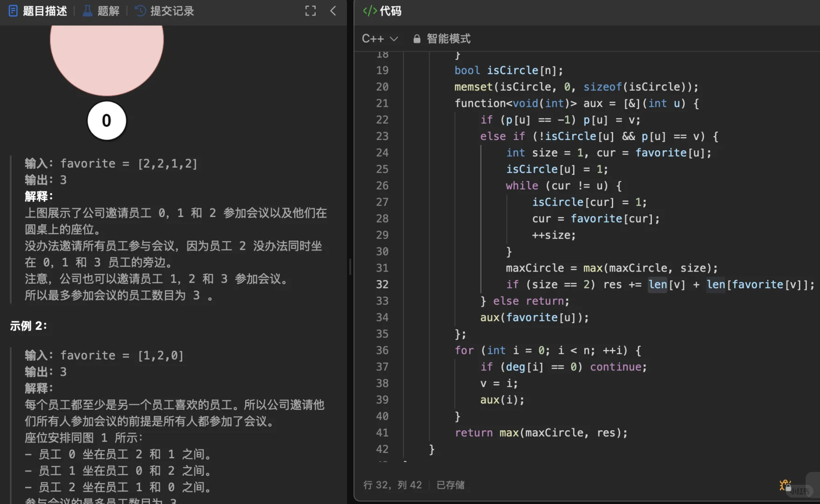Screen dimensions: 820x504
Task: Click the '} else return;' code on line 33
Action: 525,301
